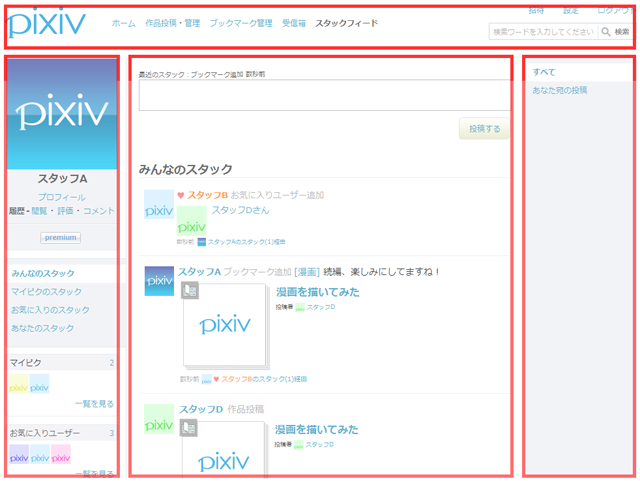Click the search magnifier icon
Viewport: 640px width, 481px height.
(x=606, y=31)
